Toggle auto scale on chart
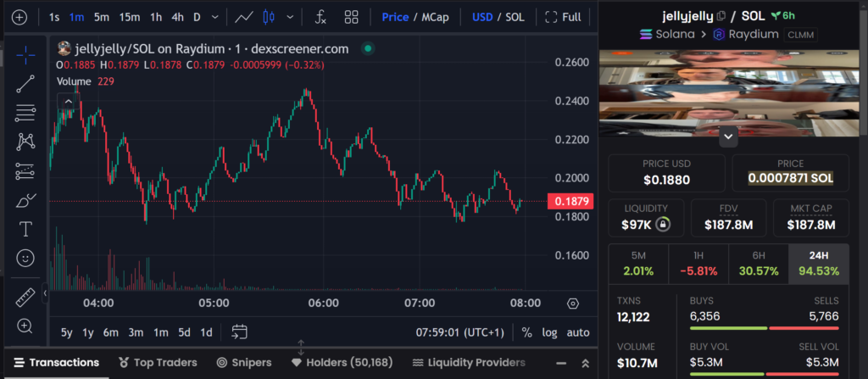 click(x=578, y=332)
